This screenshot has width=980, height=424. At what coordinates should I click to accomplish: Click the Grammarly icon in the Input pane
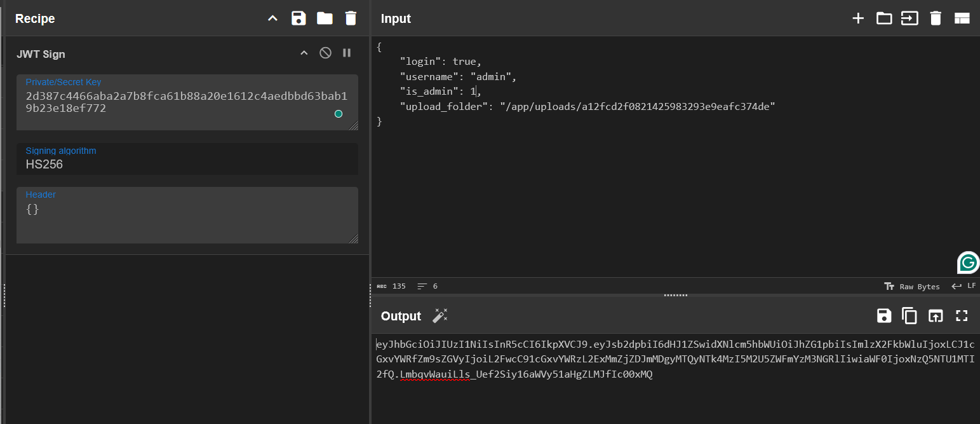(x=968, y=263)
